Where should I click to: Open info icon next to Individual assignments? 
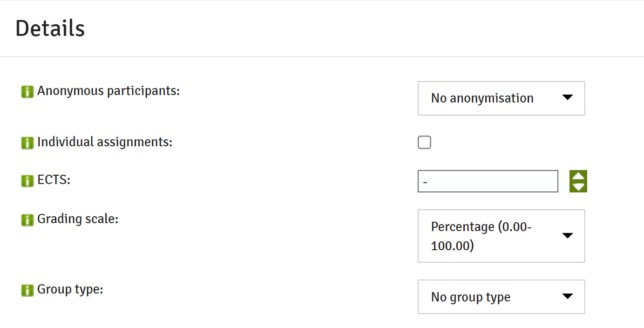(27, 143)
